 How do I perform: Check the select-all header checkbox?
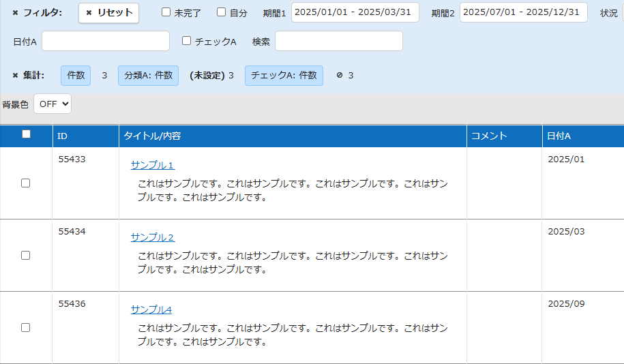point(27,134)
